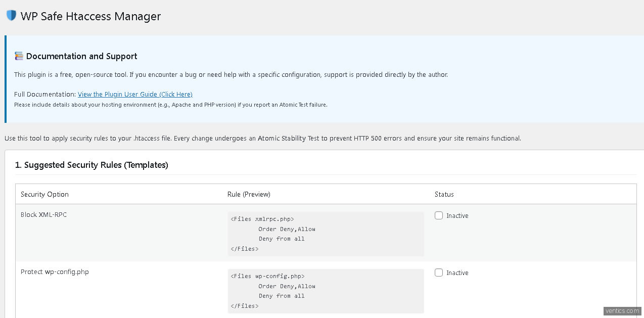Click the Status column header
Image resolution: width=644 pixels, height=318 pixels.
(444, 194)
